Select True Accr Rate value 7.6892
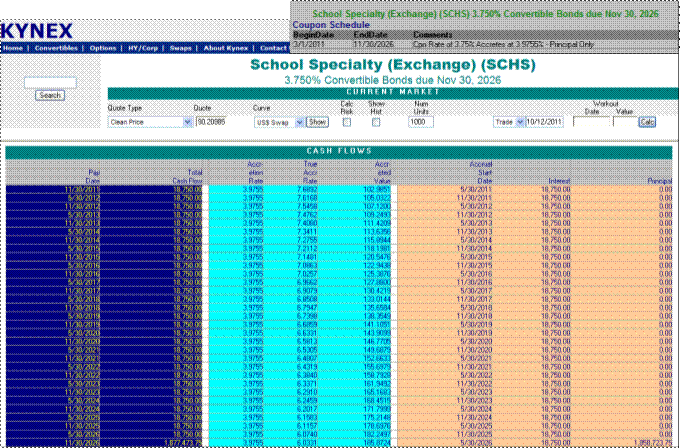The height and width of the screenshot is (448, 680). pyautogui.click(x=307, y=190)
